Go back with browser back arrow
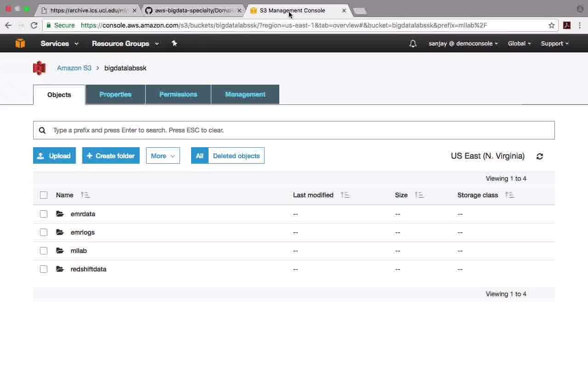The image size is (588, 368). click(8, 25)
